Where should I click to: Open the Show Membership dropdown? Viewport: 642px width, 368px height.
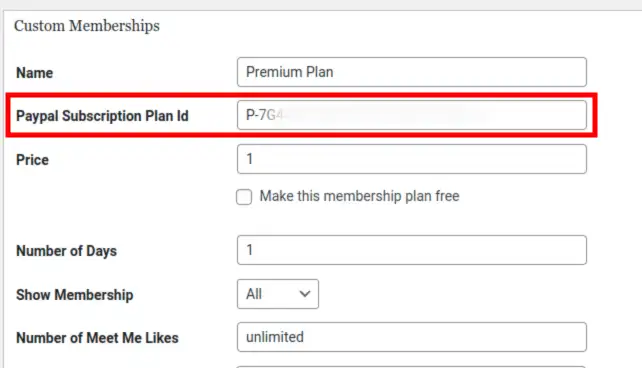click(x=278, y=294)
